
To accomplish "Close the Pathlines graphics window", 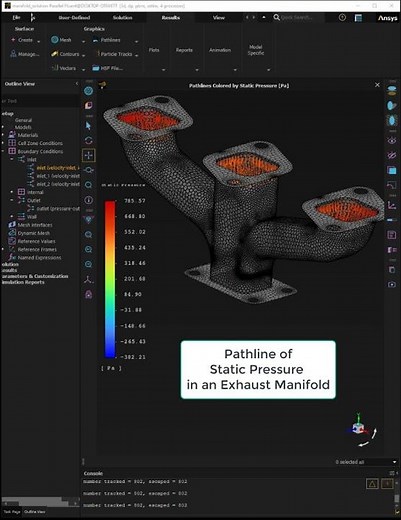I will click(x=377, y=85).
